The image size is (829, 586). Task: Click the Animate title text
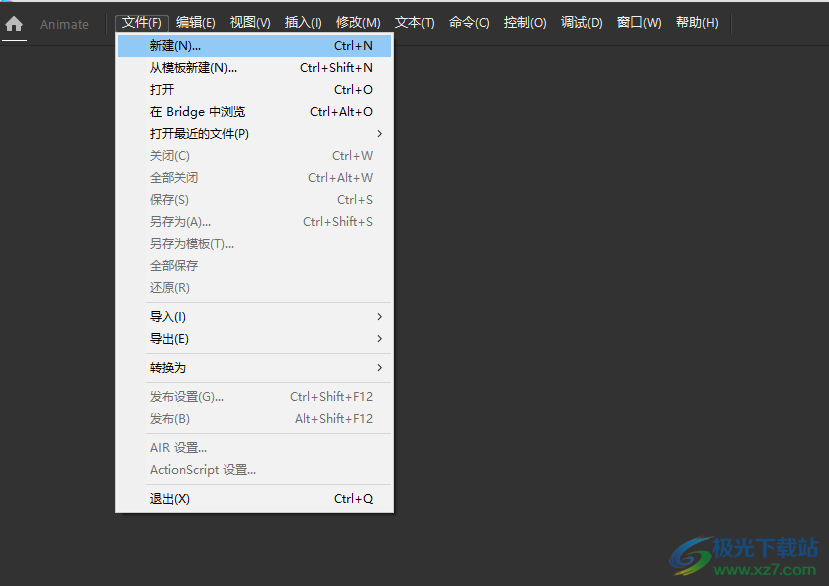[x=65, y=24]
